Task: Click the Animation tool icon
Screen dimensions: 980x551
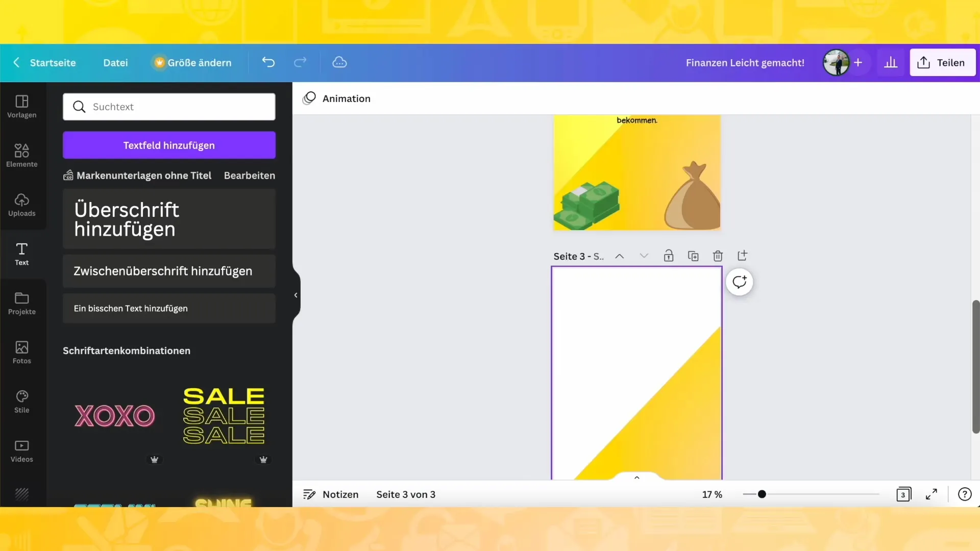Action: [310, 99]
